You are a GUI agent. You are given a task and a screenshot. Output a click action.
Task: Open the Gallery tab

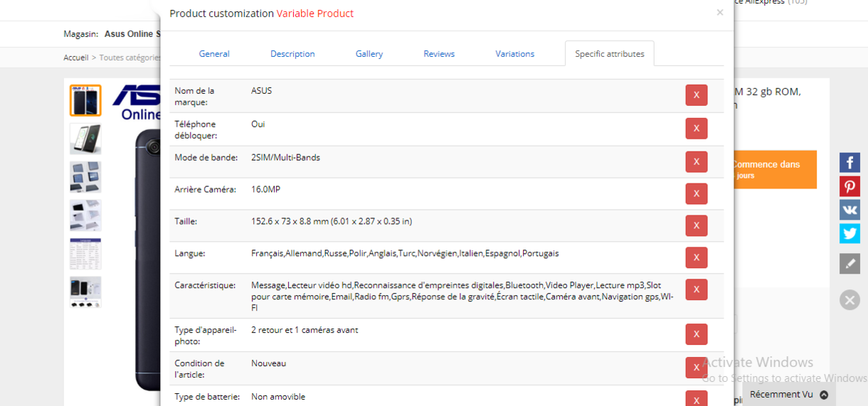tap(369, 54)
